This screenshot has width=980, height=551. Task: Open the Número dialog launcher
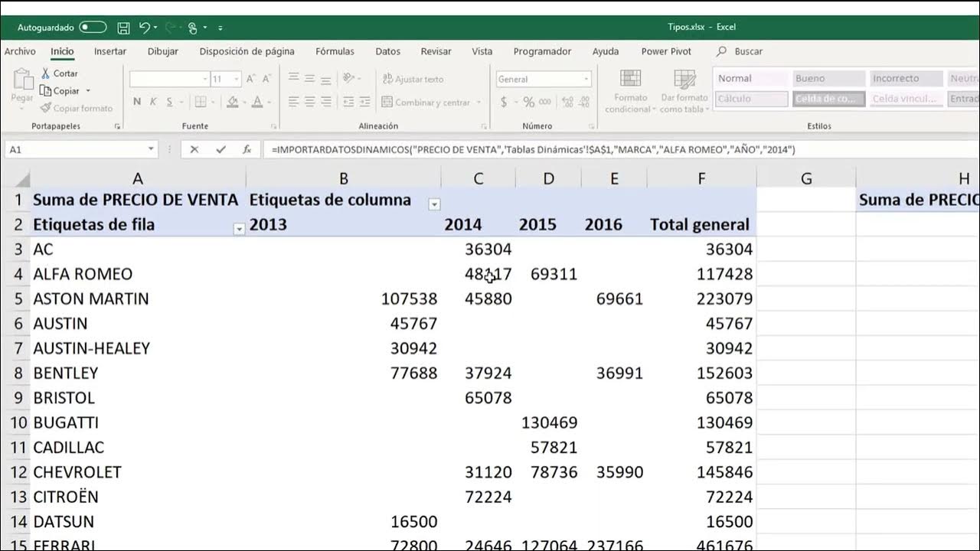[592, 126]
